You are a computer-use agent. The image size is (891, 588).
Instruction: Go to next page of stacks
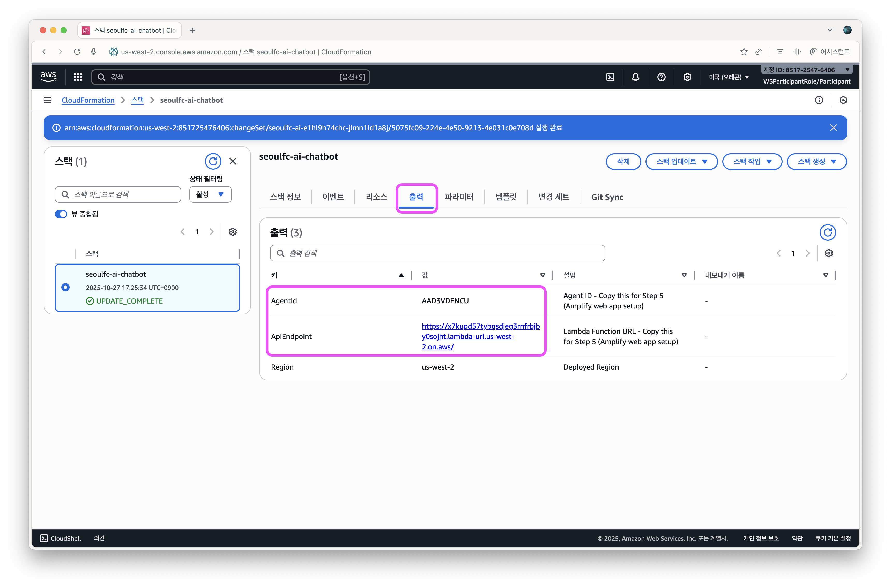pyautogui.click(x=212, y=232)
